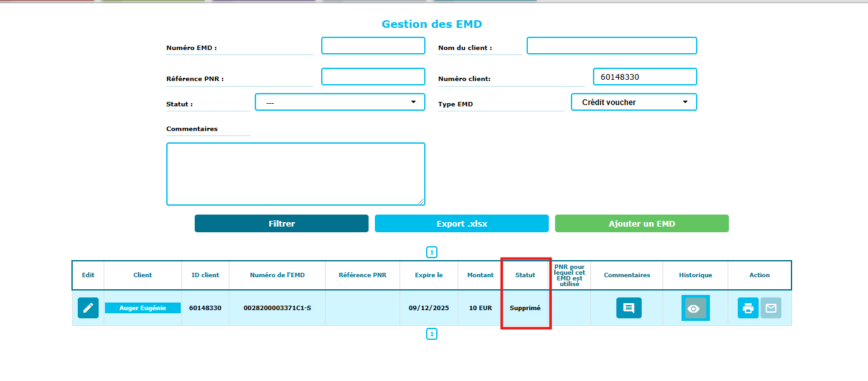View history with the eye icon

[695, 308]
